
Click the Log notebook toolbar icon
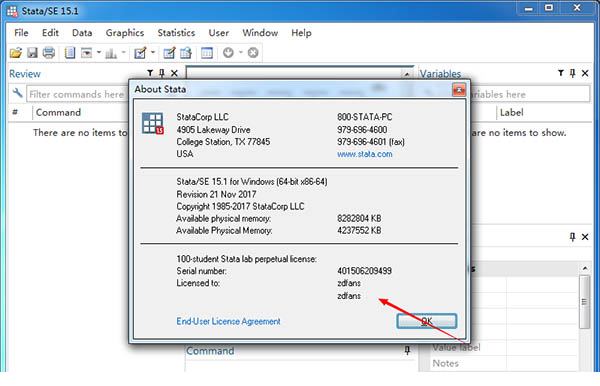(x=70, y=53)
